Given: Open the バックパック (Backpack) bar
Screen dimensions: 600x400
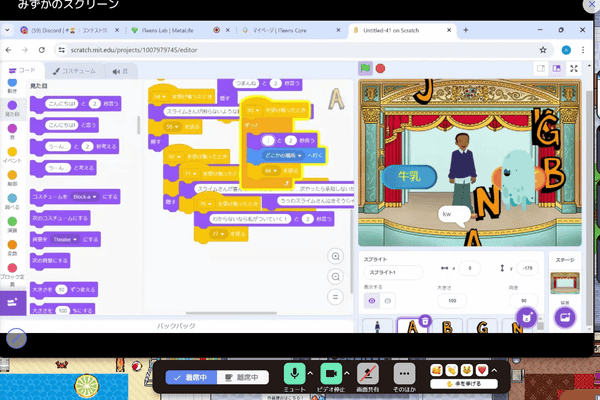Looking at the screenshot, I should (176, 326).
